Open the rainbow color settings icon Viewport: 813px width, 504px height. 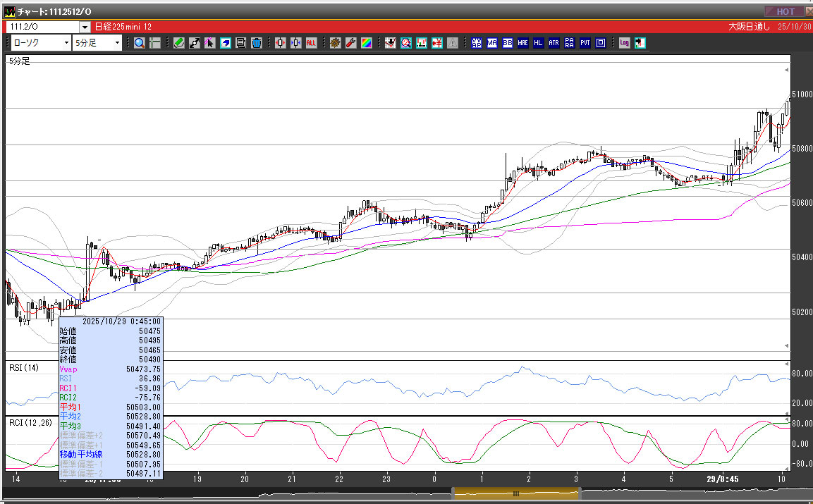(366, 43)
